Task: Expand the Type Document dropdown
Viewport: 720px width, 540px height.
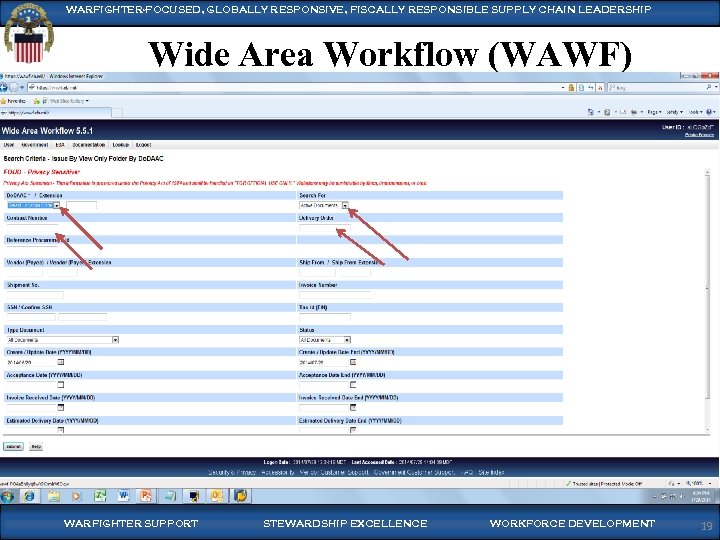Action: point(116,340)
